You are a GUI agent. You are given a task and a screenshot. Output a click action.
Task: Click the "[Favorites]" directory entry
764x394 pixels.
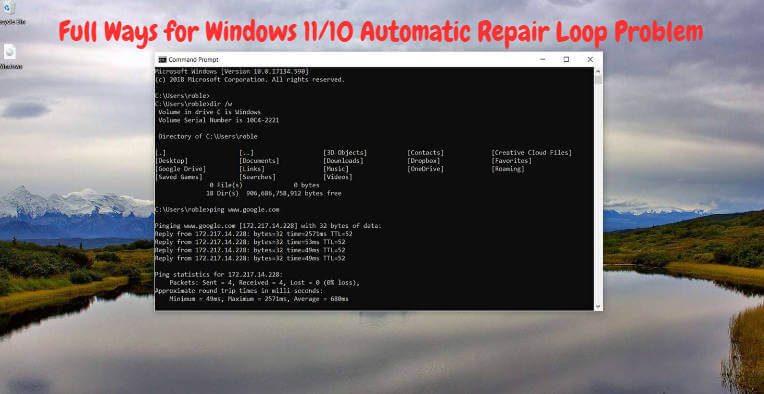(511, 161)
